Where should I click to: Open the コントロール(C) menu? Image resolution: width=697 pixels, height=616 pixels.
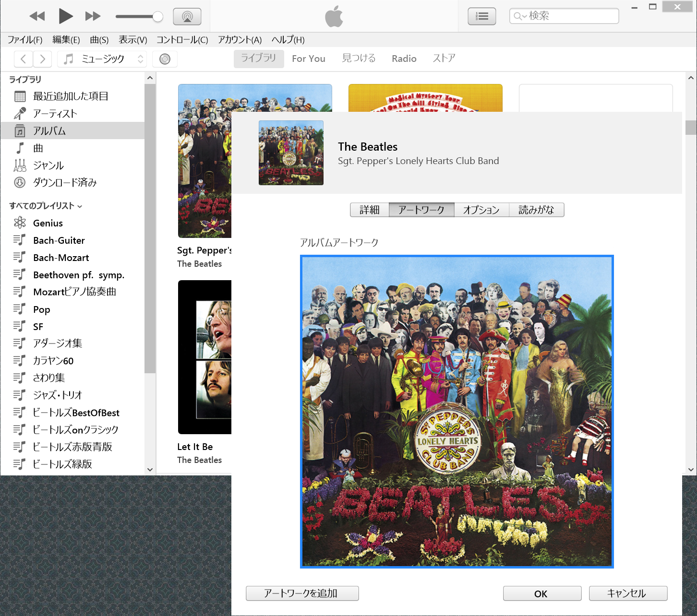(182, 40)
